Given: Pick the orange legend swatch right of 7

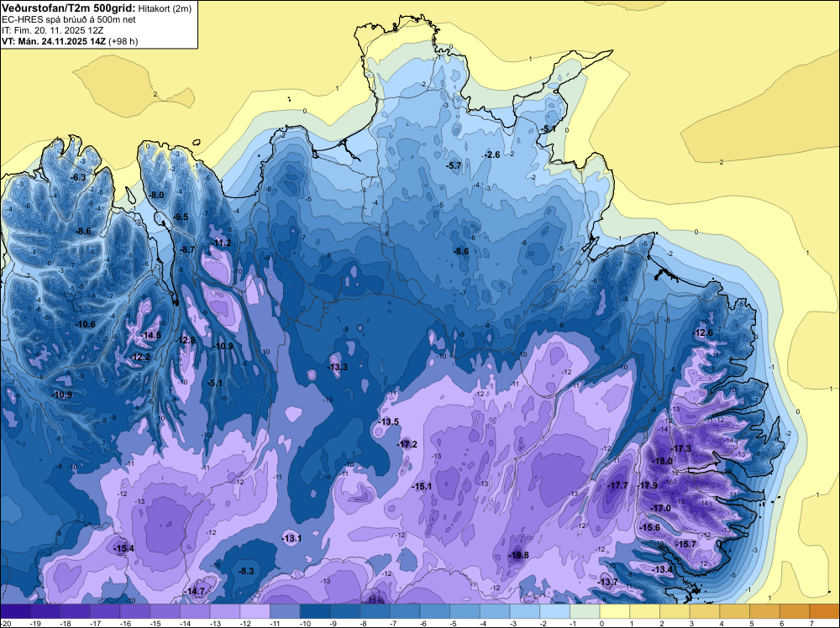Looking at the screenshot, I should [x=824, y=610].
